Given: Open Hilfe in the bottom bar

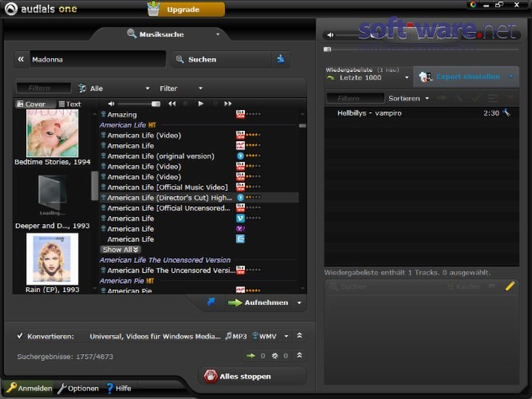Looking at the screenshot, I should coord(118,388).
